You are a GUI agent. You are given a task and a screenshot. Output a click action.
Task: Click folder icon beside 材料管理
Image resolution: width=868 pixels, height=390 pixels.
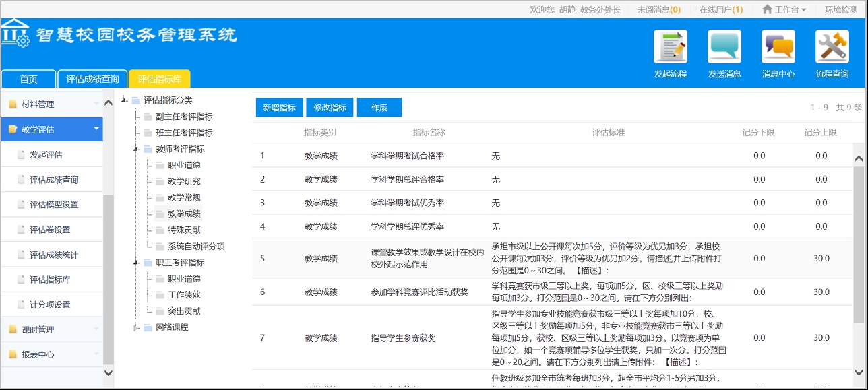[12, 104]
